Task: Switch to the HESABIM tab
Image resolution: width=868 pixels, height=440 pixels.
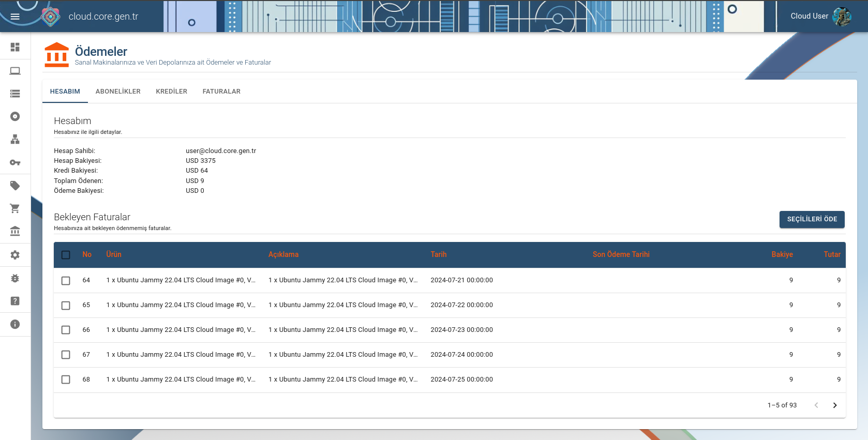Action: coord(65,92)
